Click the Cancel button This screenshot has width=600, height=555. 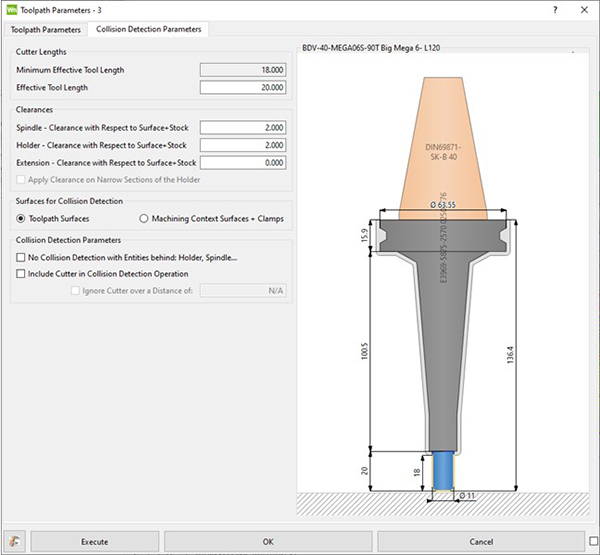[480, 541]
